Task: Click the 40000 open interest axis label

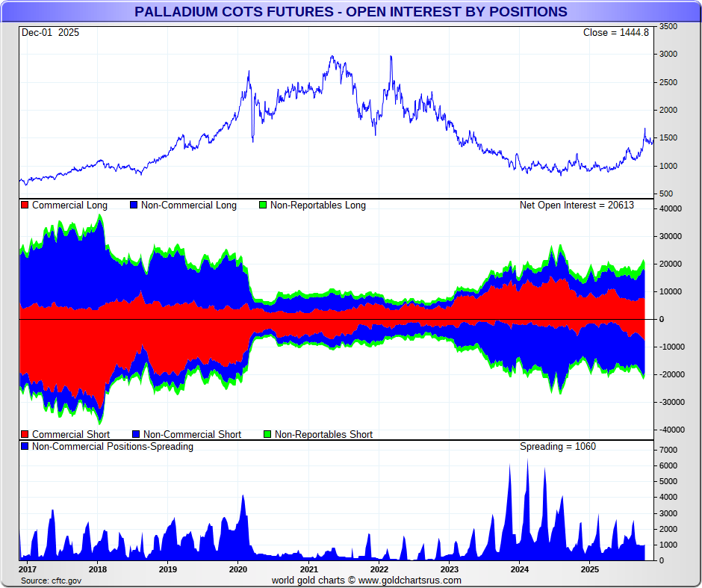Action: click(671, 208)
